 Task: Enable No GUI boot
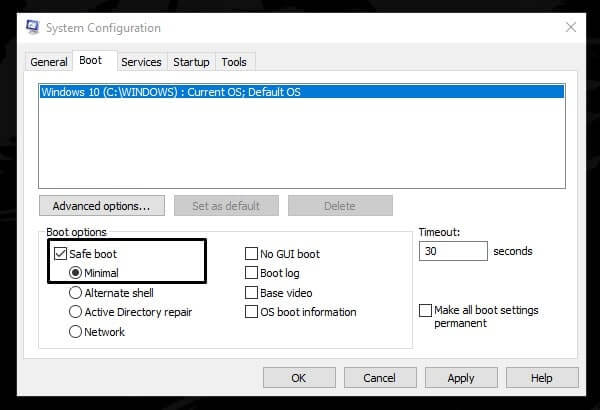(251, 253)
